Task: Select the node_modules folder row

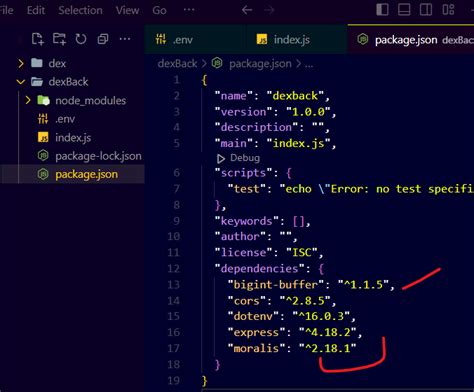Action: point(72,100)
